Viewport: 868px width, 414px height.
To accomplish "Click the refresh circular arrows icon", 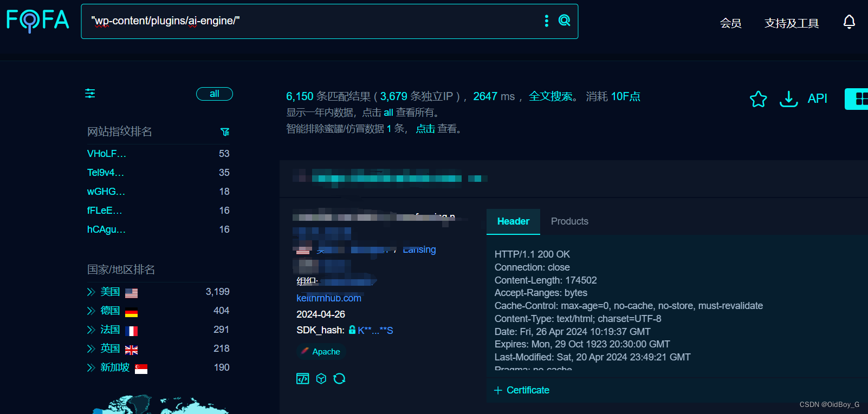I will tap(339, 378).
